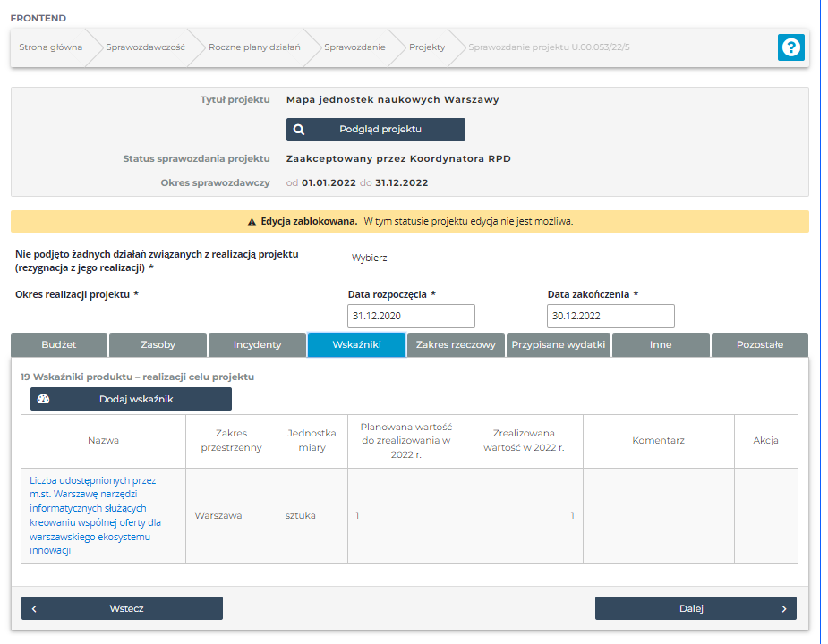This screenshot has height=644, width=828.
Task: Switch to the Budżet tab
Action: click(59, 344)
